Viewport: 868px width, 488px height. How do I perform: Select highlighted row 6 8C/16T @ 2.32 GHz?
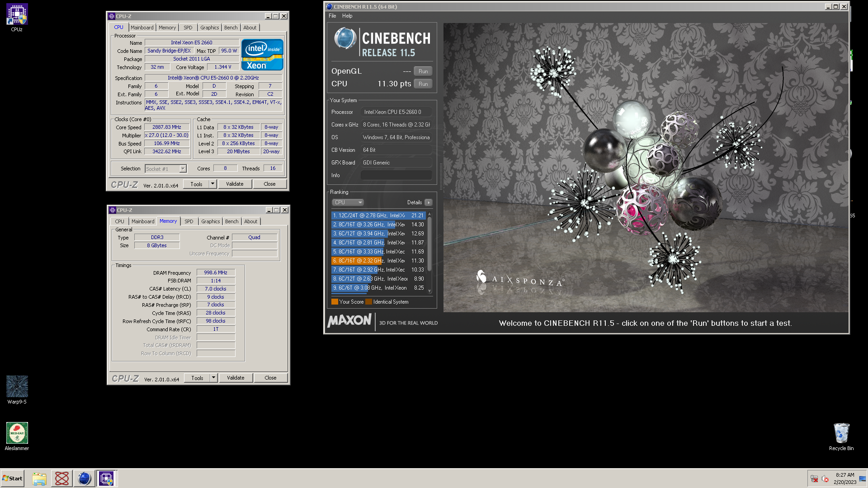[378, 261]
